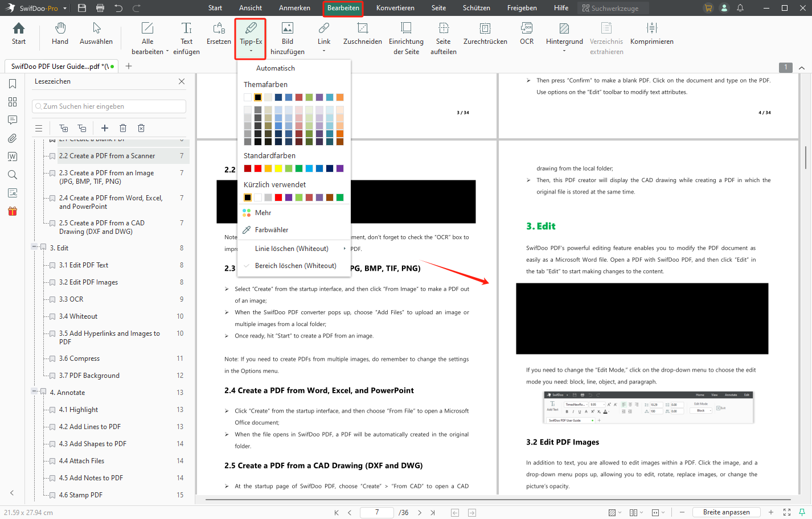
Task: Click Bild hinzufügen to add image
Action: click(x=288, y=39)
